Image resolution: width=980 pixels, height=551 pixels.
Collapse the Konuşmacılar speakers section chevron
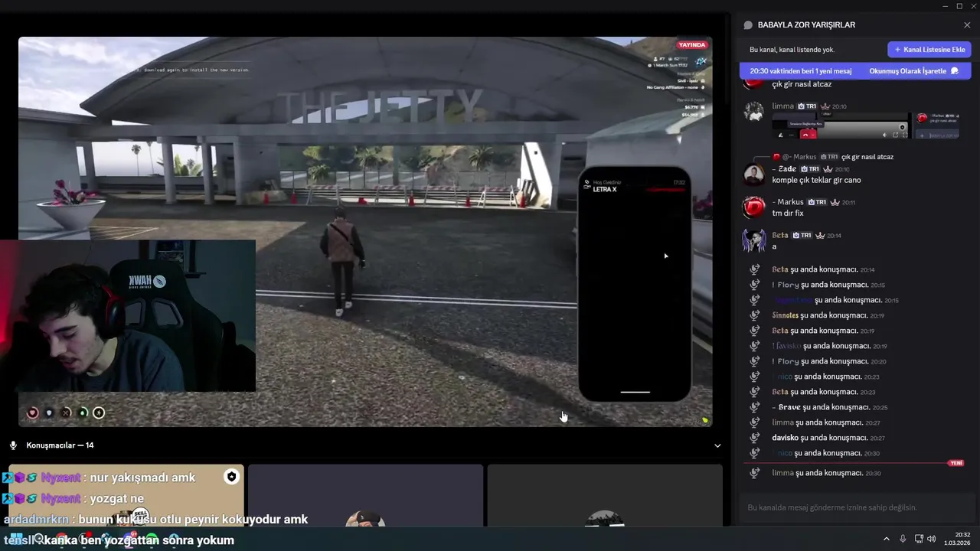click(x=717, y=445)
